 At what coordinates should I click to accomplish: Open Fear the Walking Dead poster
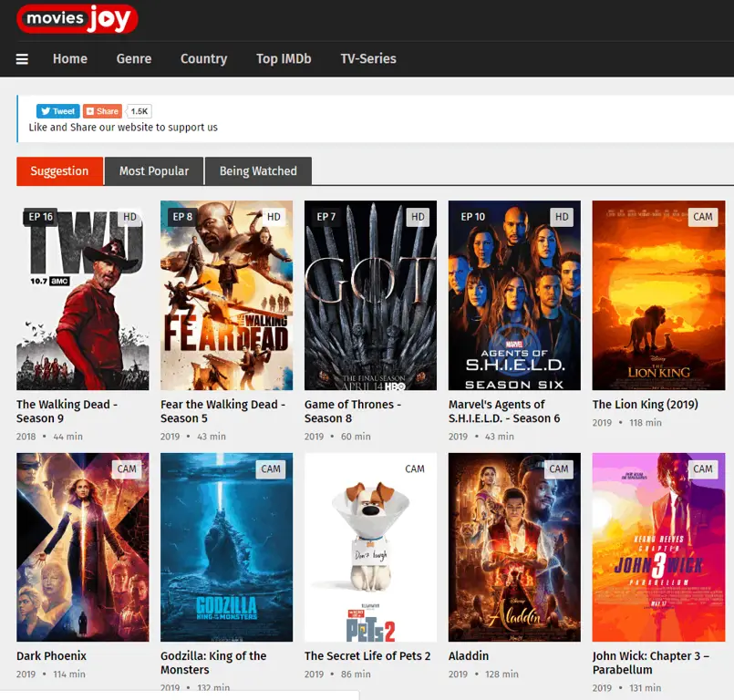pyautogui.click(x=226, y=295)
